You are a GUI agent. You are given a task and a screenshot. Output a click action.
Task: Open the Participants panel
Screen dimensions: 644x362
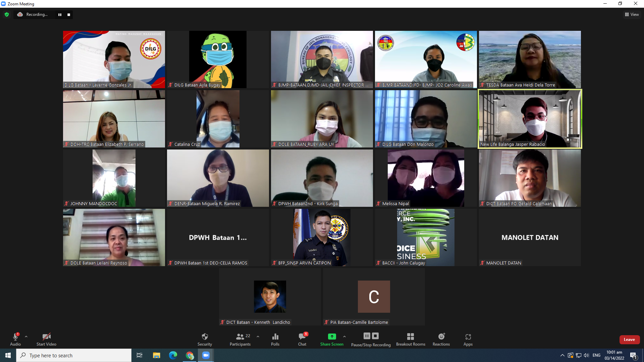click(240, 339)
